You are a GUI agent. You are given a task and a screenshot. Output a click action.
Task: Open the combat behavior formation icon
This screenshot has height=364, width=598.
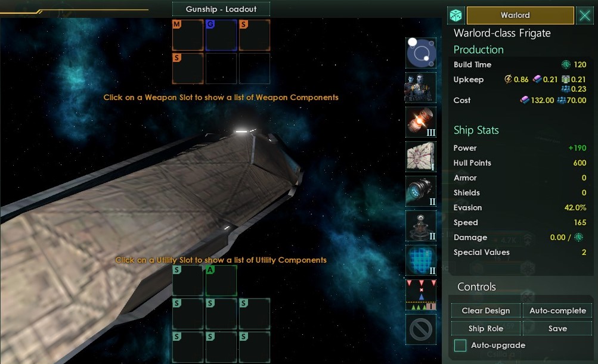[421, 295]
